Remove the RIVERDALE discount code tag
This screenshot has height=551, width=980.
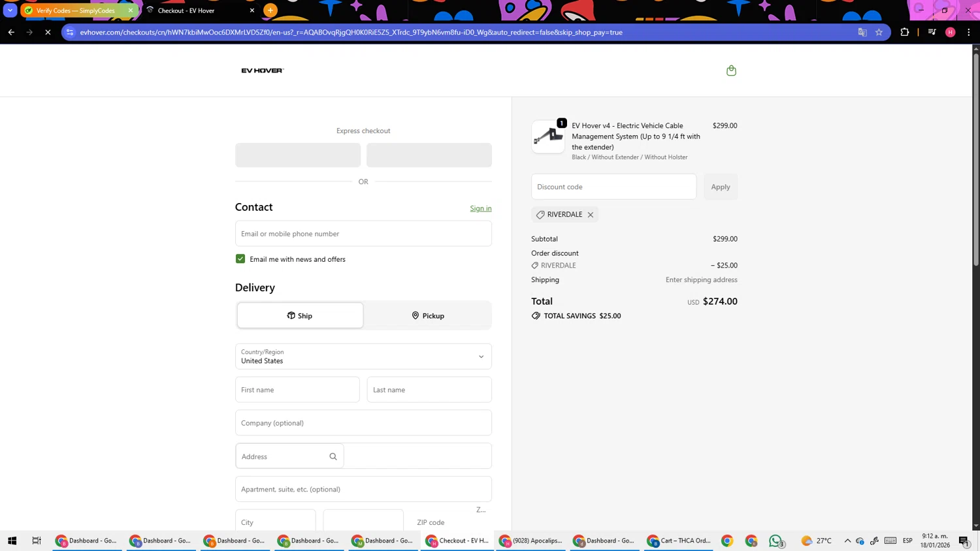pyautogui.click(x=591, y=215)
